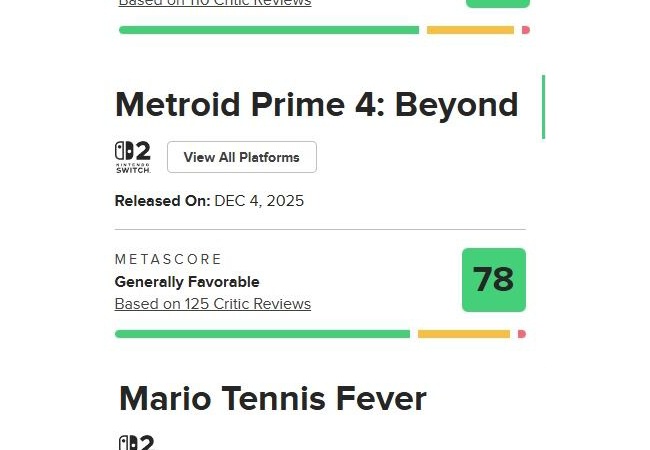Image resolution: width=650 pixels, height=450 pixels.
Task: Click green positive segment of Metroid review bar
Action: pos(262,334)
